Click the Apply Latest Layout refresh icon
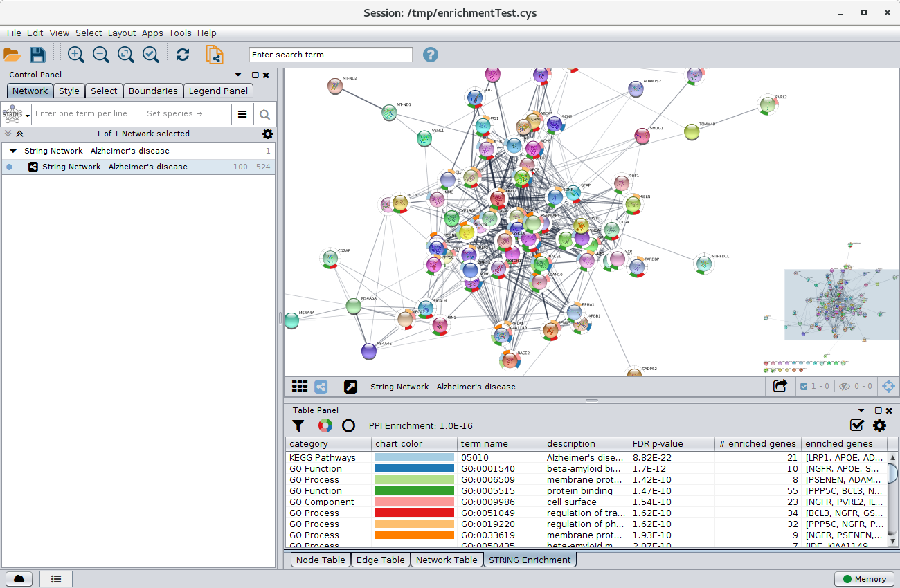Viewport: 900px width, 588px height. coord(183,55)
